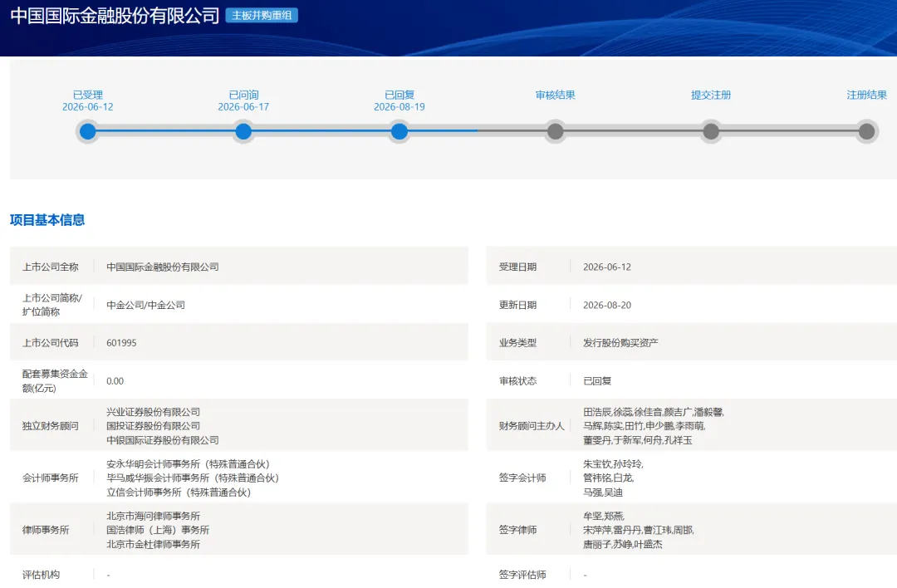Screen dimensions: 897x588
Task: Click the 已回复 timeline node circle
Action: (399, 131)
